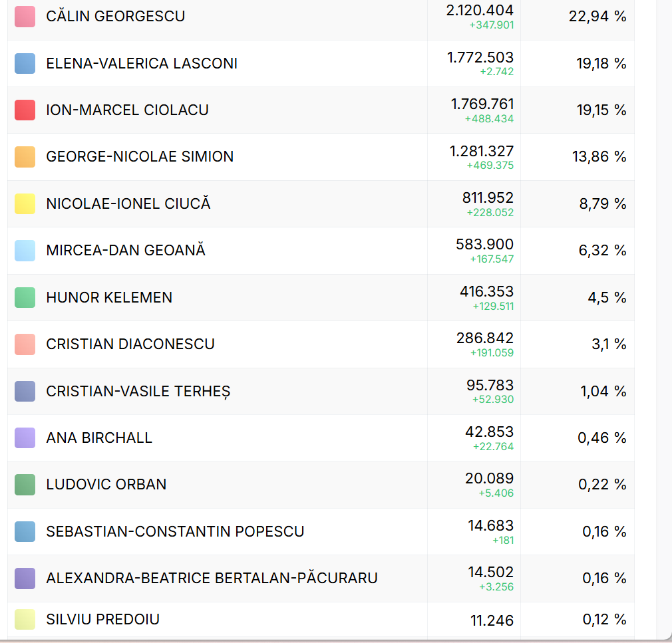Select the green swatch next to Hunor Kelemen
This screenshot has height=643, width=672.
(x=25, y=297)
